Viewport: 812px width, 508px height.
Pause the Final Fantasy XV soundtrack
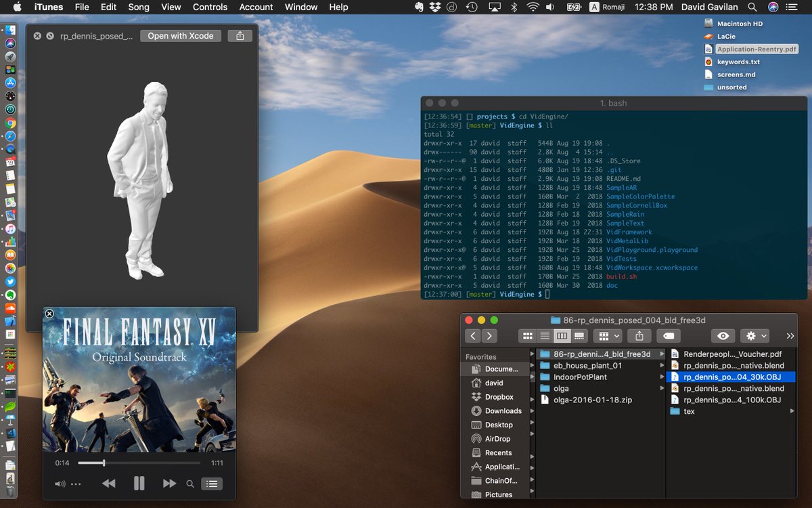139,484
